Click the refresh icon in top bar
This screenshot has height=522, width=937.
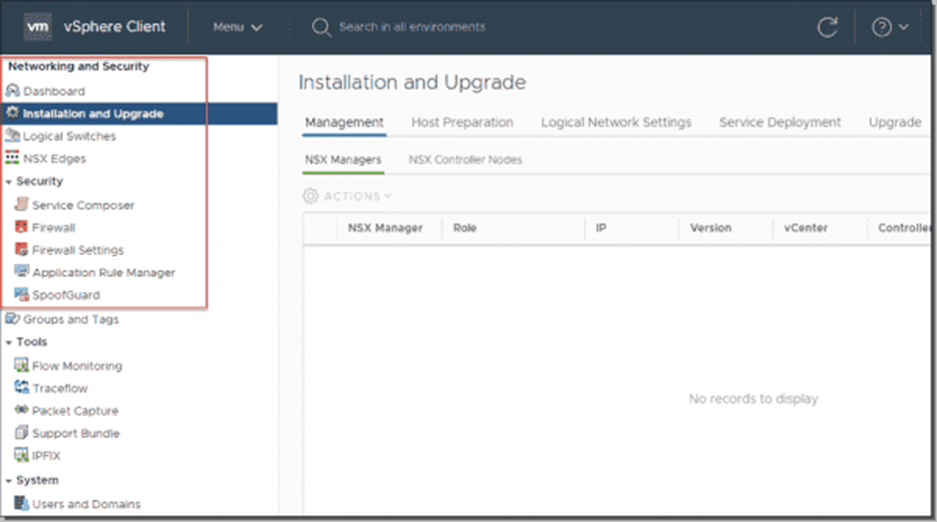click(x=827, y=28)
